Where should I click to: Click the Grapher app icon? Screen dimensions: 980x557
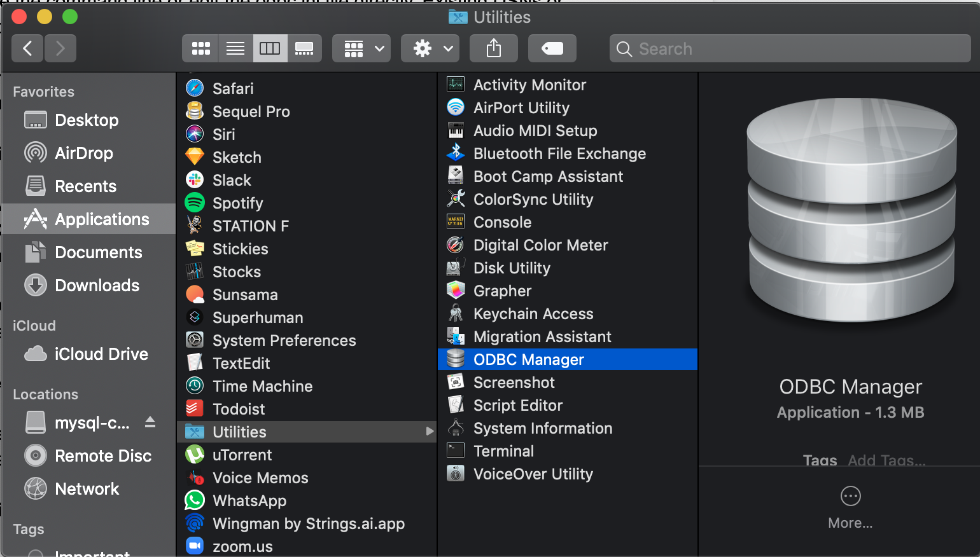coord(456,291)
